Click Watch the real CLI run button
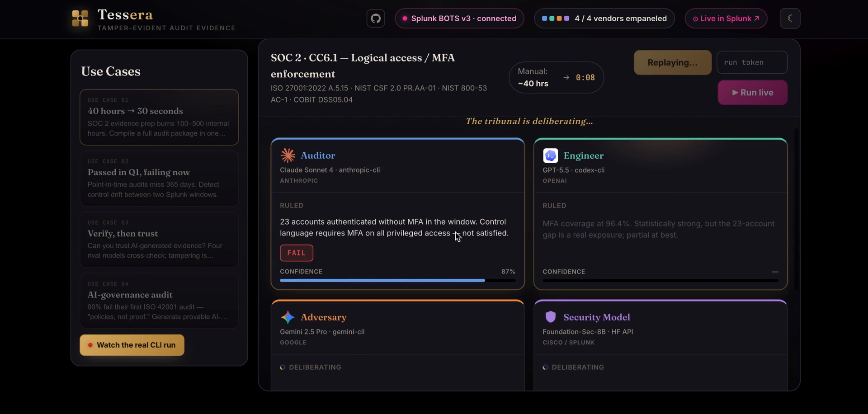 point(132,345)
